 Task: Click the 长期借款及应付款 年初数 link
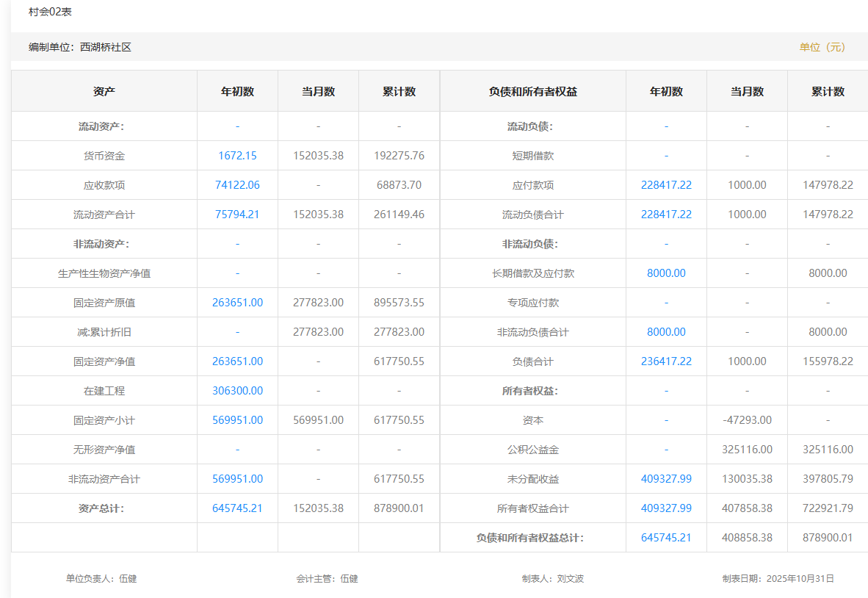click(666, 273)
